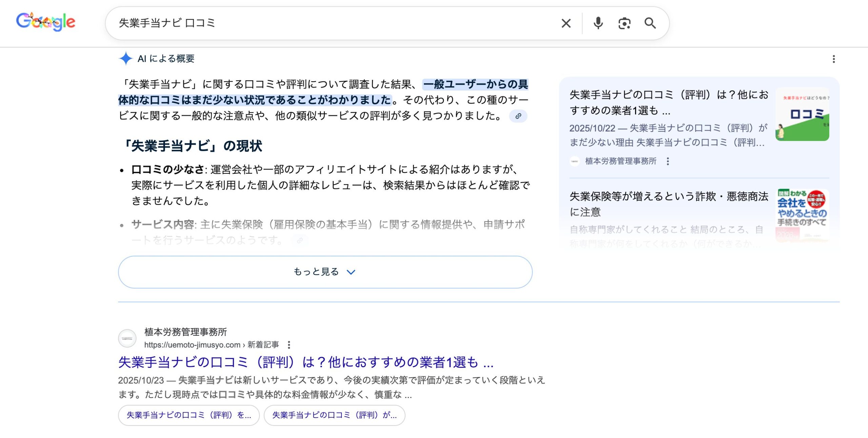Open result title 失業手当ナビの口コミ（評判）は？他におすすめの業者1選も
Image resolution: width=868 pixels, height=438 pixels.
[305, 362]
